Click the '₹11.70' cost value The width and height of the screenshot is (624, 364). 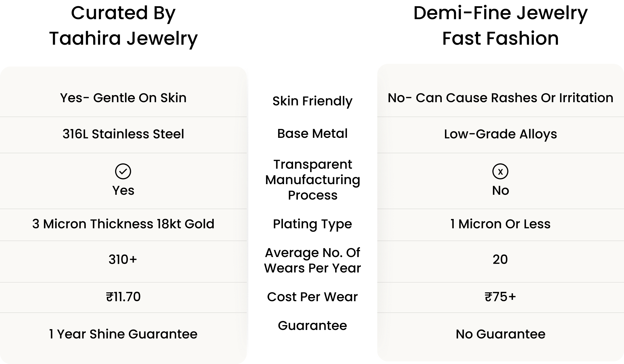pos(123,297)
